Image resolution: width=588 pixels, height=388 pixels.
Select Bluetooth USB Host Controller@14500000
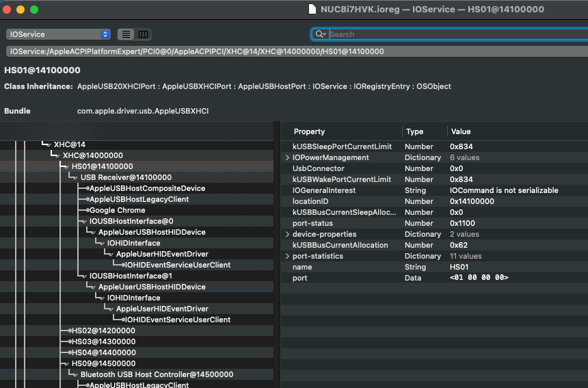(157, 374)
